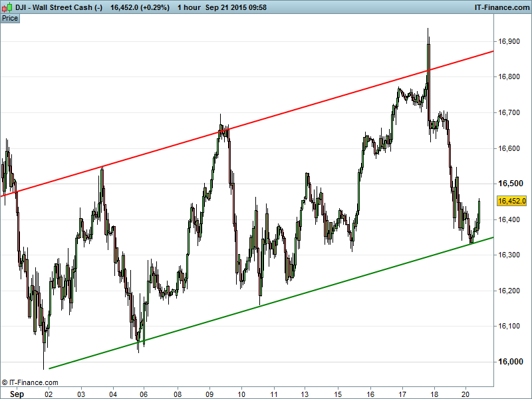
Task: Click the DJI - Wall Street Cash title
Action: pyautogui.click(x=56, y=7)
